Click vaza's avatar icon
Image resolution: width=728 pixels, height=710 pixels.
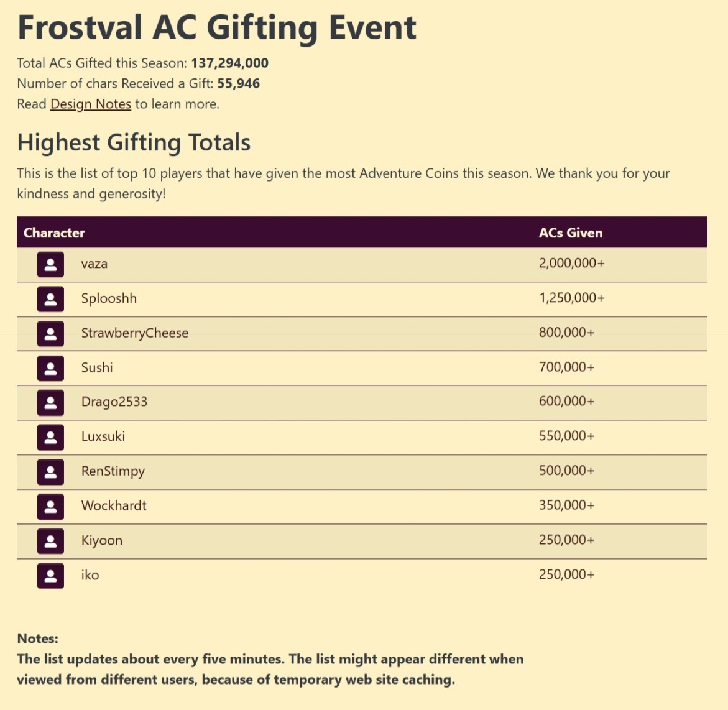point(51,264)
